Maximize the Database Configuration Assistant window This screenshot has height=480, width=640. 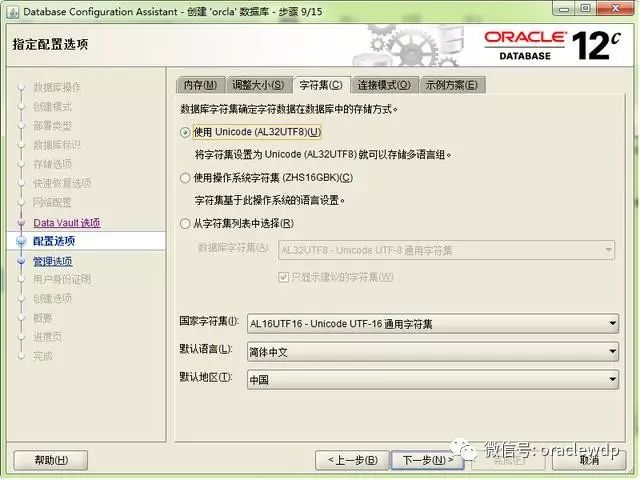point(585,9)
